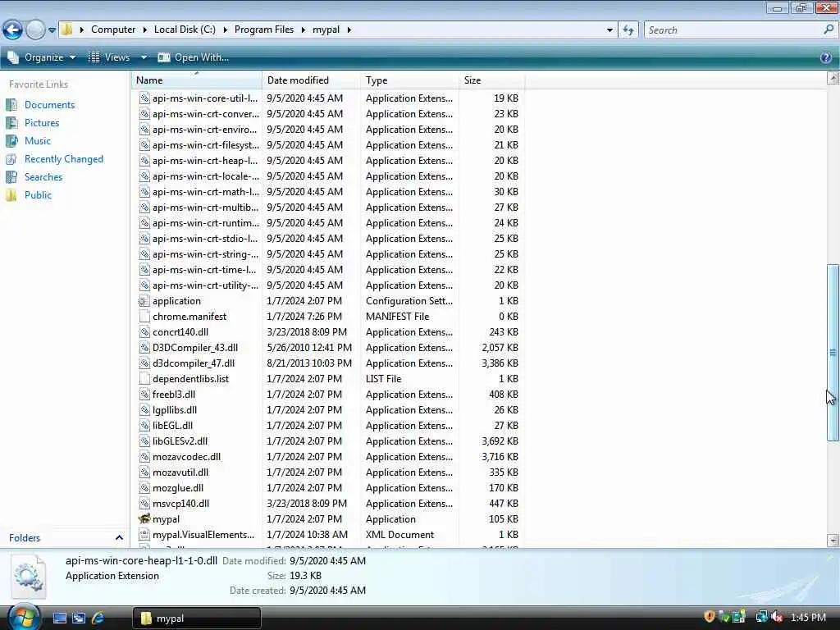The width and height of the screenshot is (840, 630).
Task: Select libEGL.dll in the file list
Action: click(x=172, y=426)
